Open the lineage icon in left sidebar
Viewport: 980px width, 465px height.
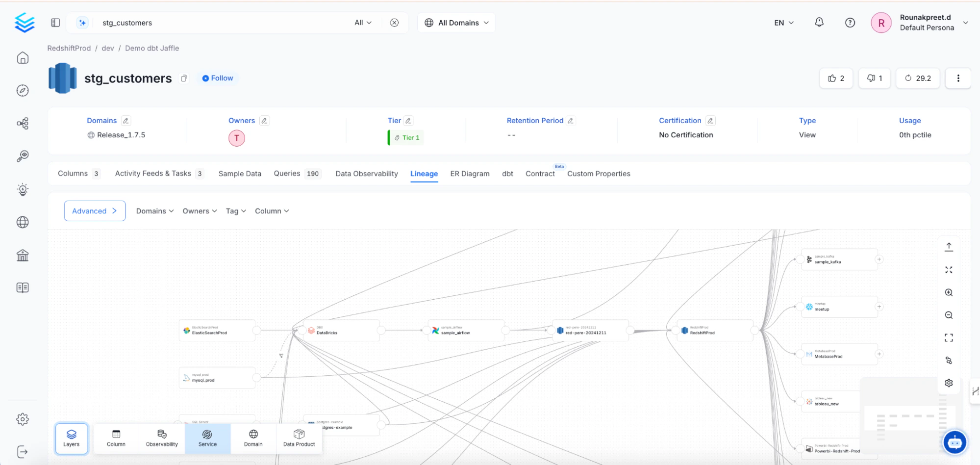point(23,123)
